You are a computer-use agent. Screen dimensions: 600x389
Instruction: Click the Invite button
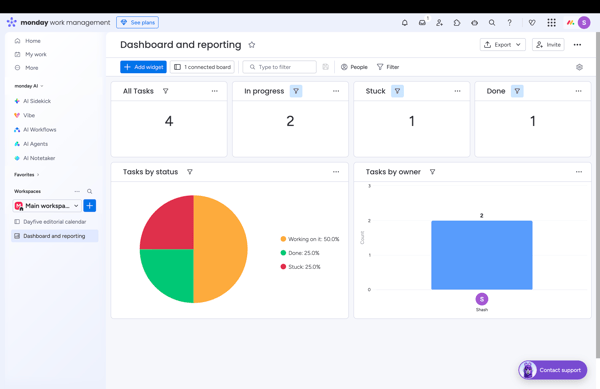pyautogui.click(x=548, y=45)
